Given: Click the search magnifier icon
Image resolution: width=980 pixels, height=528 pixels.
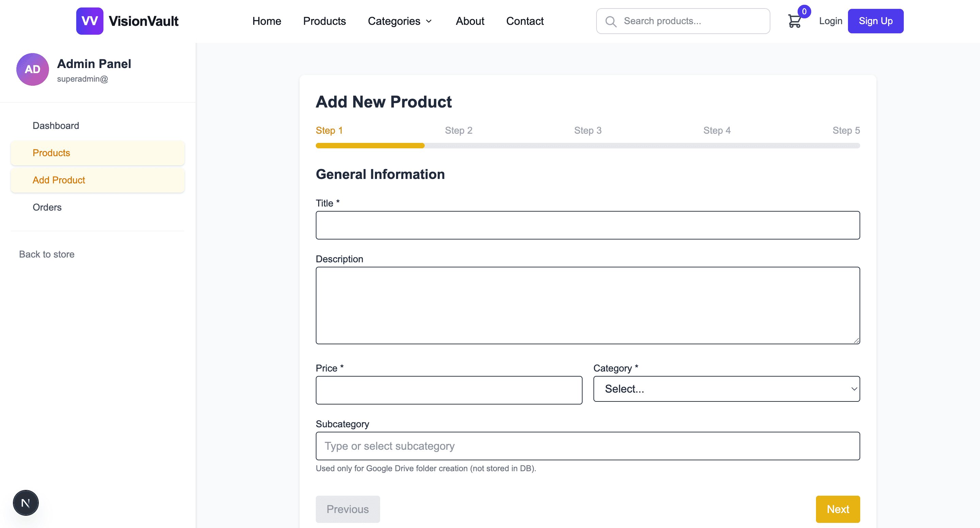Looking at the screenshot, I should (x=610, y=21).
